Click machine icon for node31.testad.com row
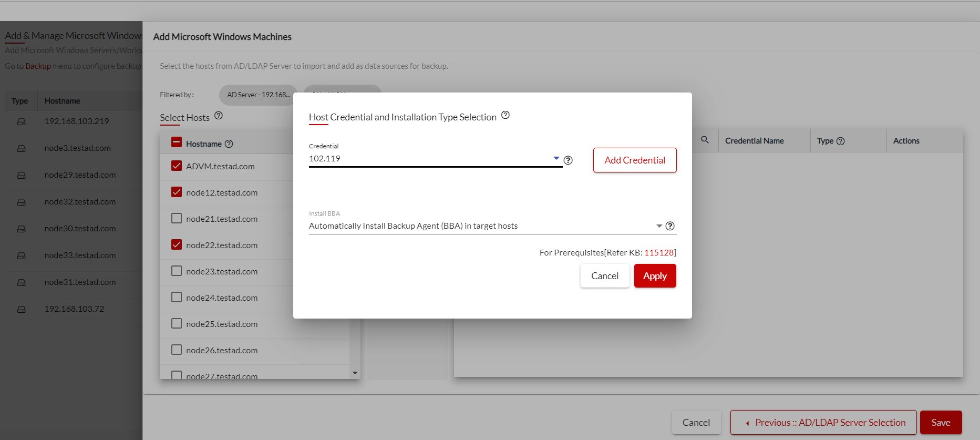Screen dimensions: 980x440 (x=22, y=282)
